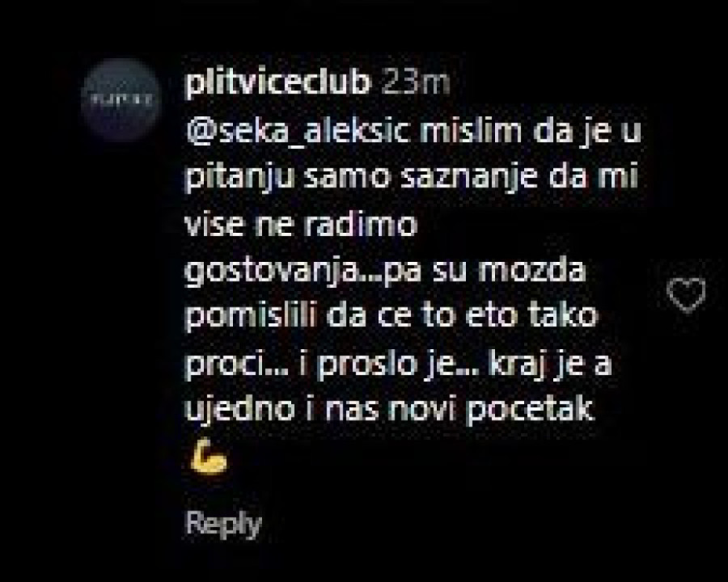Click the 23m comment timestamp
728x582 pixels.
tap(415, 83)
